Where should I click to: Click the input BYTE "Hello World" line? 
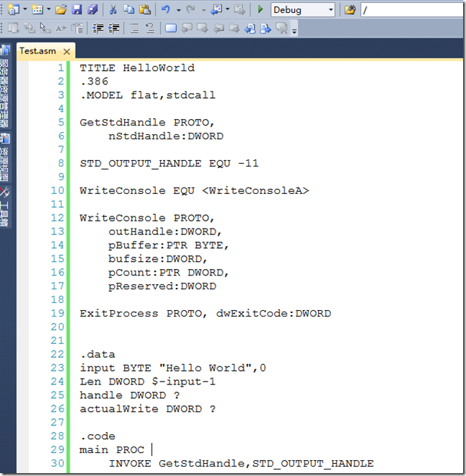(172, 368)
